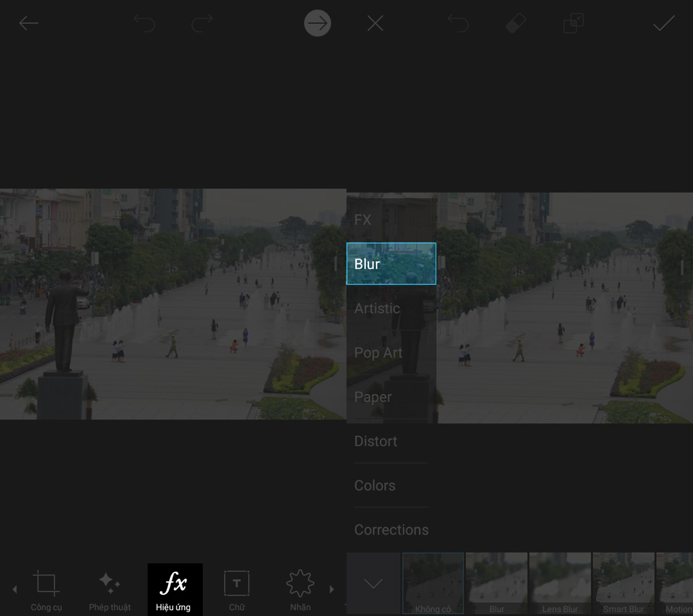The width and height of the screenshot is (693, 616).
Task: Select the Không có no-effect thumbnail
Action: pyautogui.click(x=433, y=584)
